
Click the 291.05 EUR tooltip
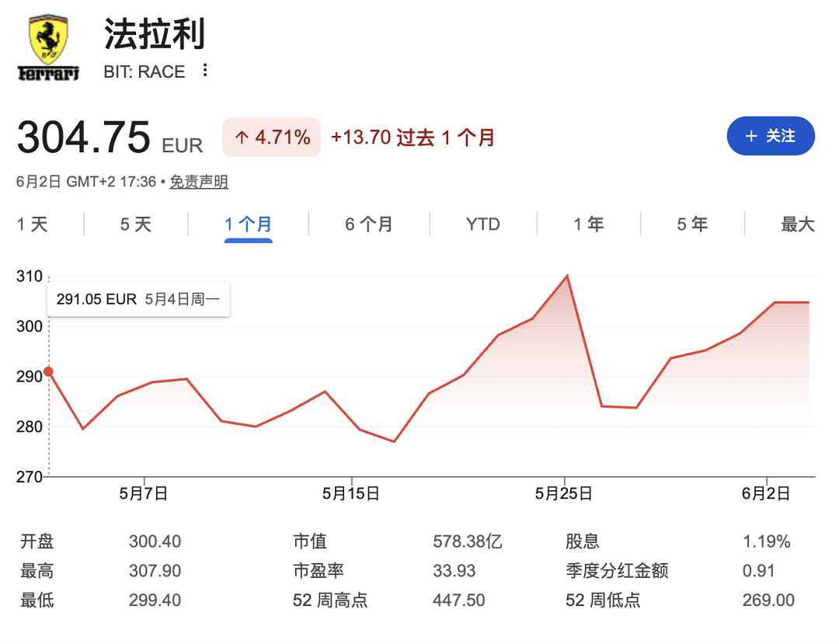pos(138,299)
